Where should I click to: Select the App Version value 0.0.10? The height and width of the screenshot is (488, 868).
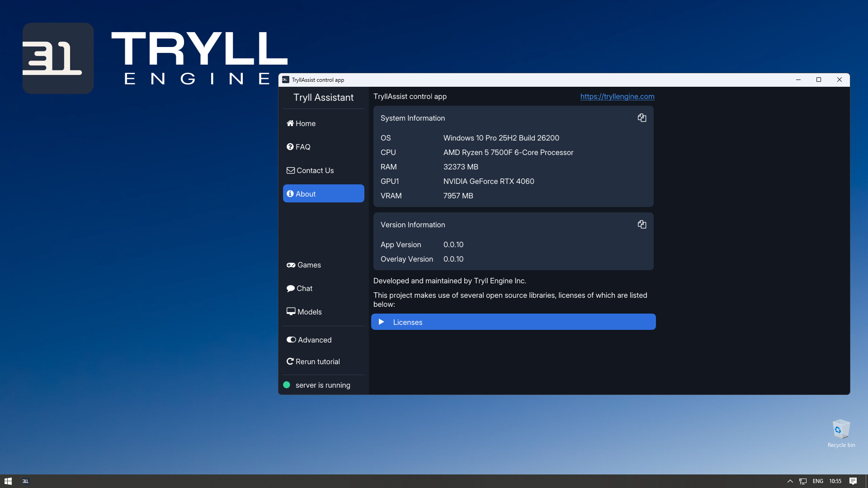click(x=453, y=244)
